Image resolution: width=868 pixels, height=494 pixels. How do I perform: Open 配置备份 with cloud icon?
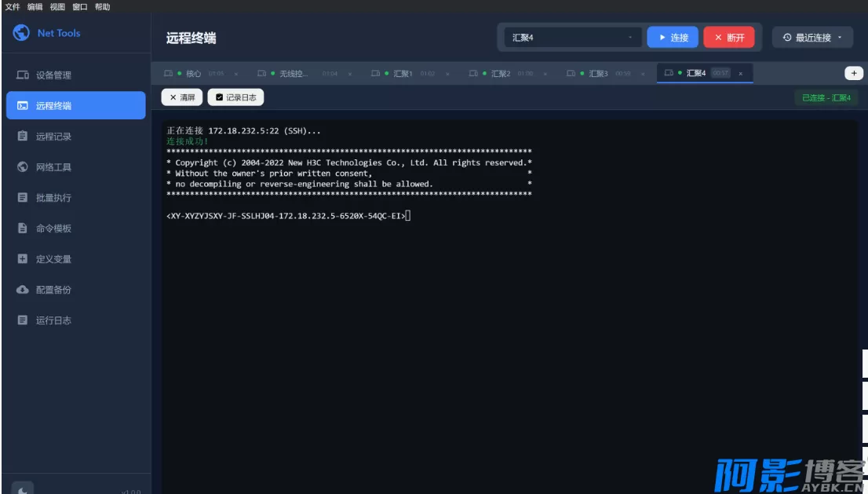(x=53, y=290)
